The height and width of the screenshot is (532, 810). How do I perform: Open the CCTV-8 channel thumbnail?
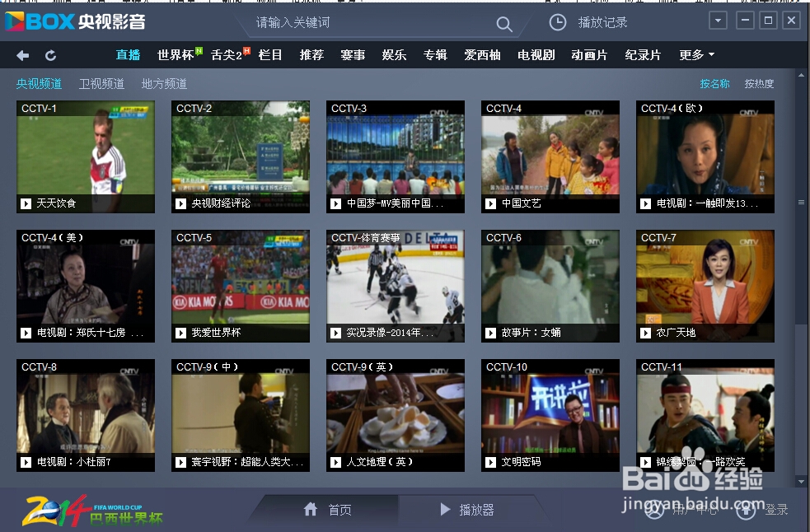tap(86, 415)
